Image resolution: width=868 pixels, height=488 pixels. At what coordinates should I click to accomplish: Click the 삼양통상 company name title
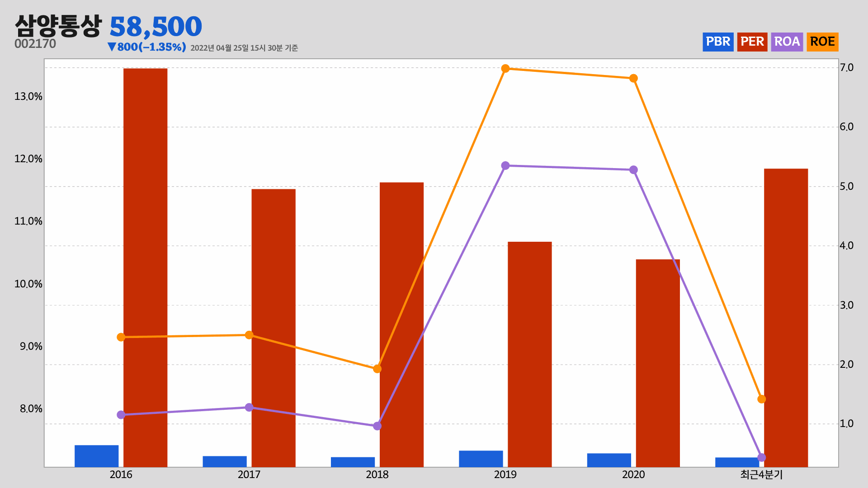(x=58, y=25)
